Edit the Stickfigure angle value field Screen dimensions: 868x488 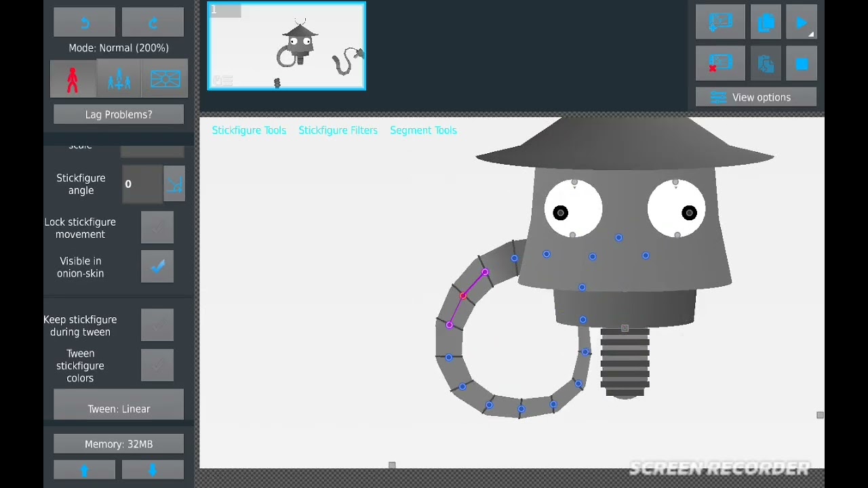142,184
